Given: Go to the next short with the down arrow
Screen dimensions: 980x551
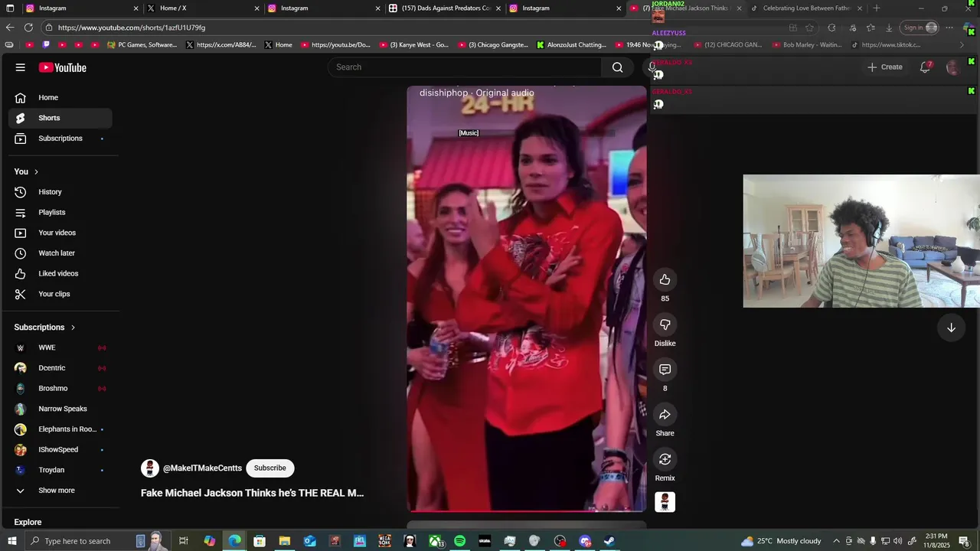Looking at the screenshot, I should pyautogui.click(x=951, y=328).
